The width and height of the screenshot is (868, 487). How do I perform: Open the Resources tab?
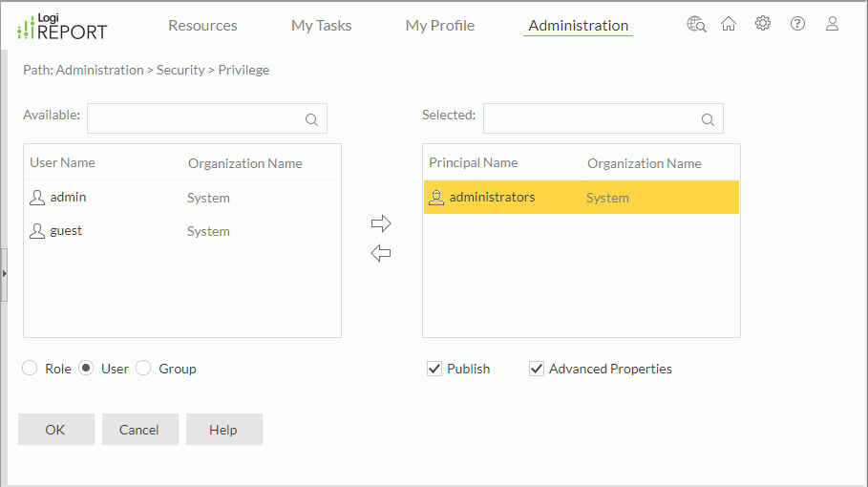(x=202, y=26)
